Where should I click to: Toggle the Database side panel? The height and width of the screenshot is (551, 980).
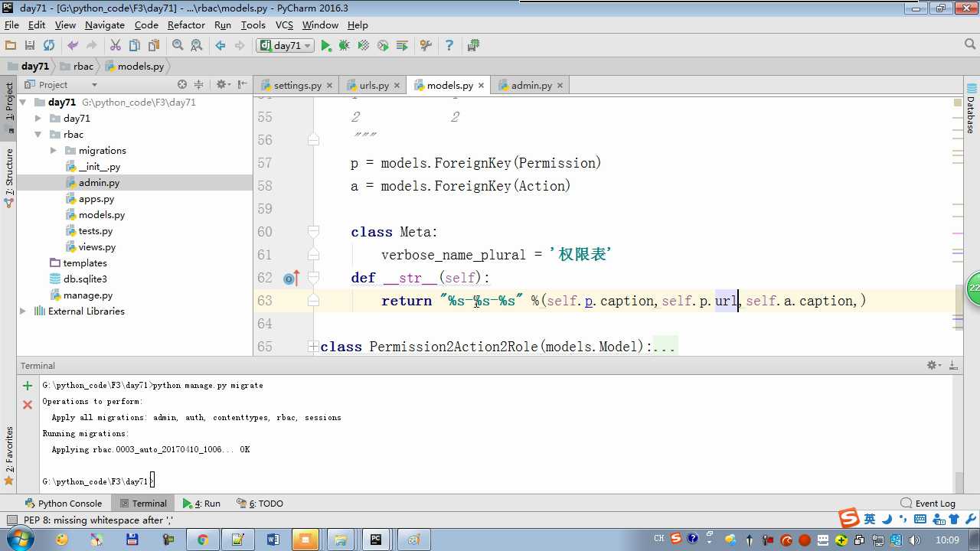[970, 108]
